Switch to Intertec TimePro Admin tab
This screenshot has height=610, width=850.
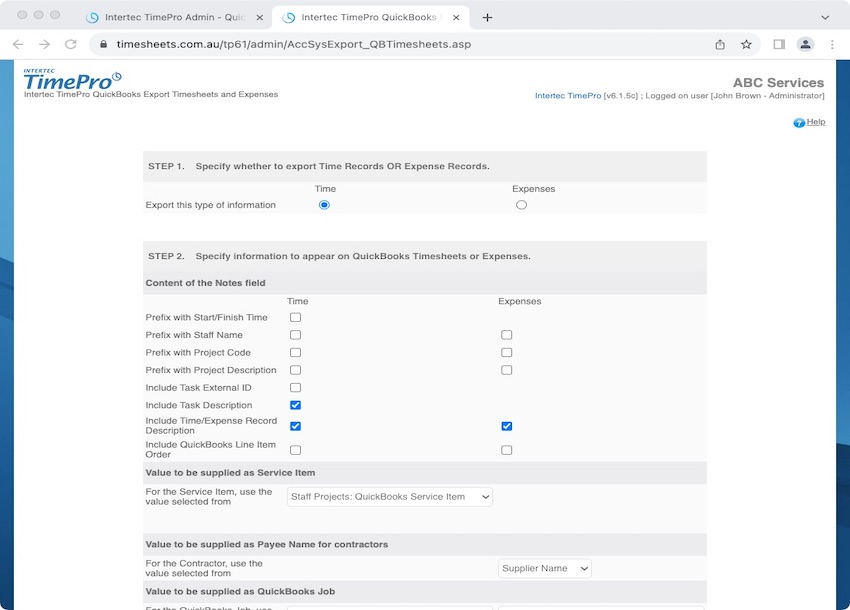[175, 17]
